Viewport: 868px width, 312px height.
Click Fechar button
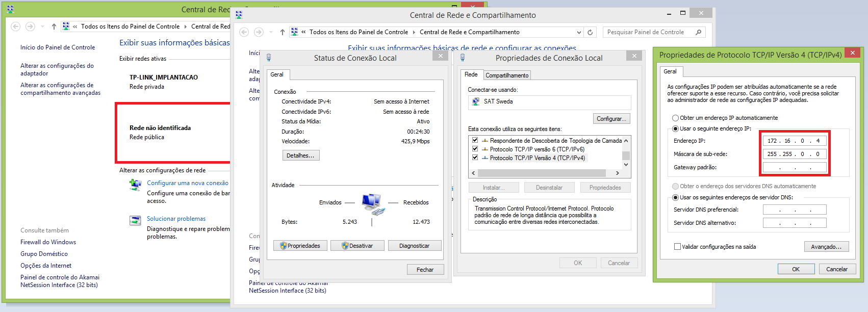tap(425, 270)
